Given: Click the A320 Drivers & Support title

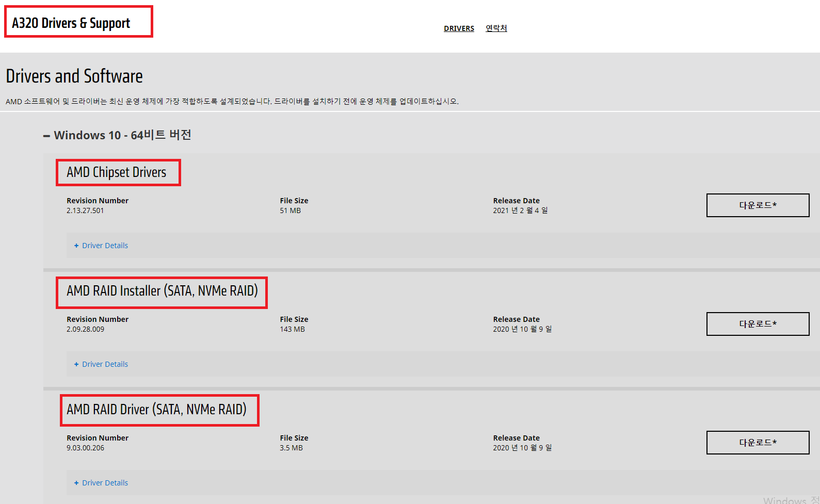Looking at the screenshot, I should (x=71, y=23).
